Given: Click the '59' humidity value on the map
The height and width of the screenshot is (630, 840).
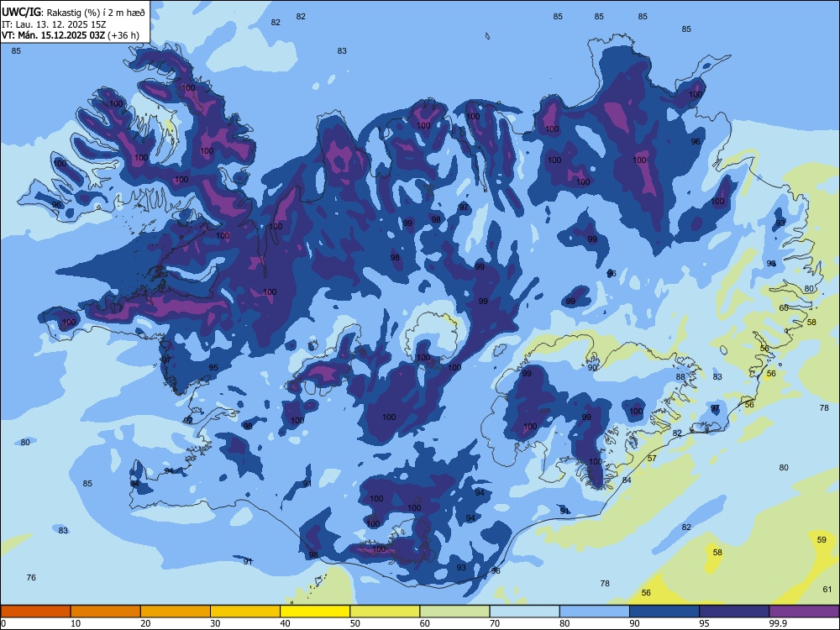Looking at the screenshot, I should click(x=822, y=540).
